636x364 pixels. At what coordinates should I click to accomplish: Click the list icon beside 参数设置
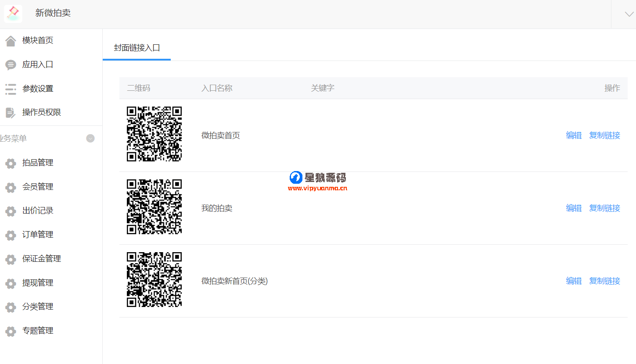11,89
